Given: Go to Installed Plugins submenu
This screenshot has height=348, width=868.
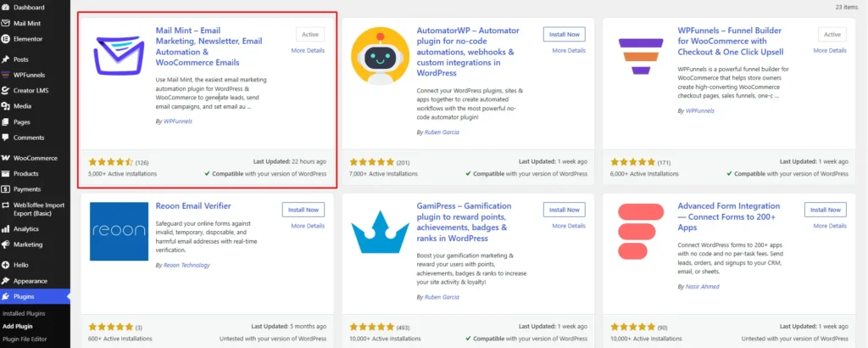Looking at the screenshot, I should 24,314.
